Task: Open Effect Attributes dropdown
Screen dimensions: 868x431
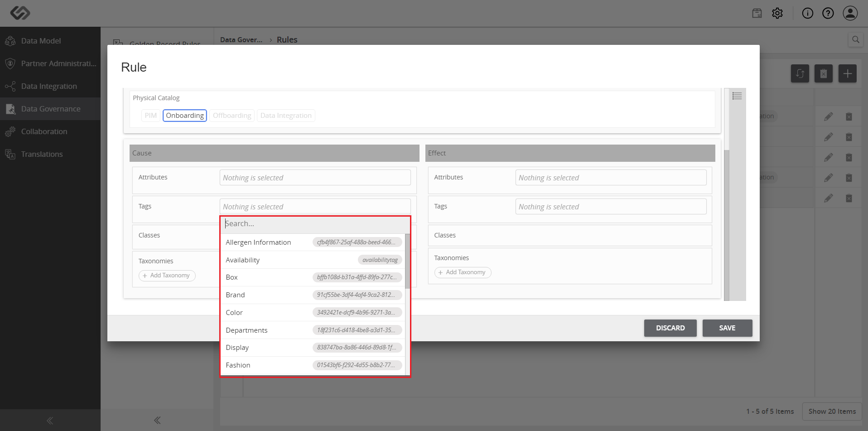Action: coord(611,178)
